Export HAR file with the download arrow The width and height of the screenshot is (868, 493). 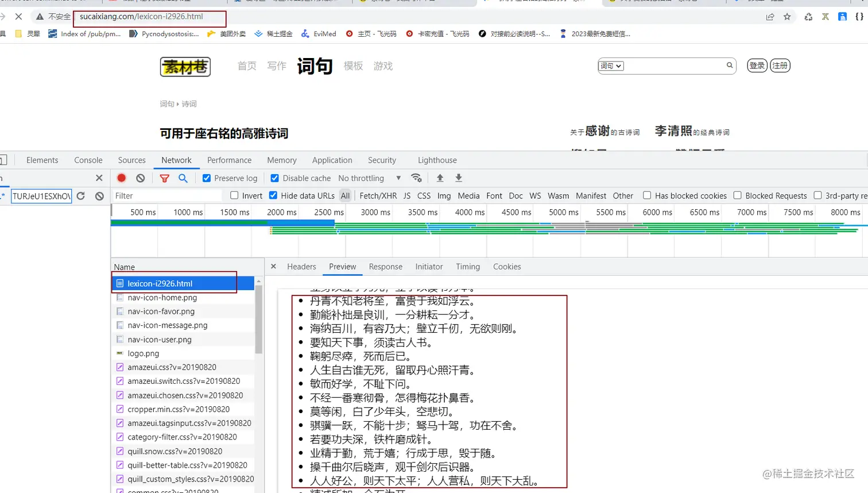point(459,178)
